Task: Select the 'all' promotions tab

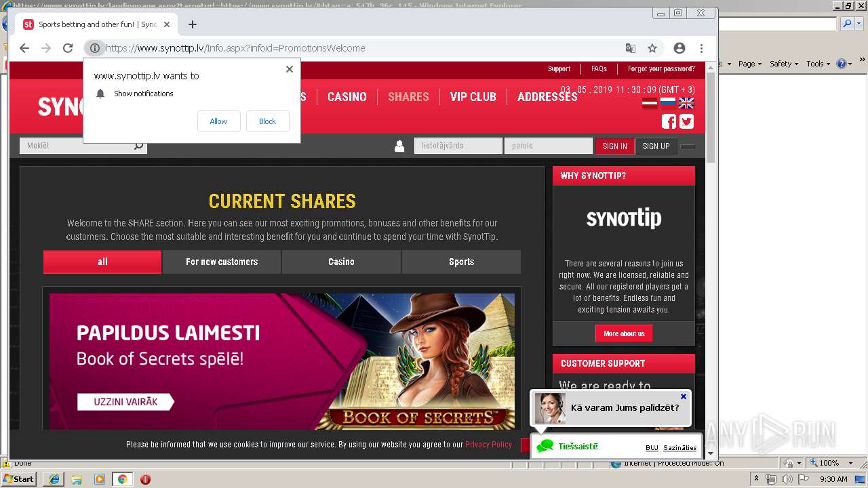Action: pyautogui.click(x=102, y=262)
